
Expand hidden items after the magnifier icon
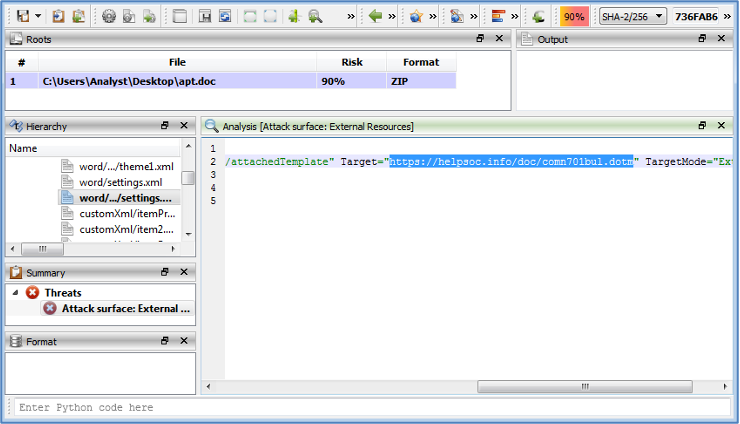coord(351,17)
